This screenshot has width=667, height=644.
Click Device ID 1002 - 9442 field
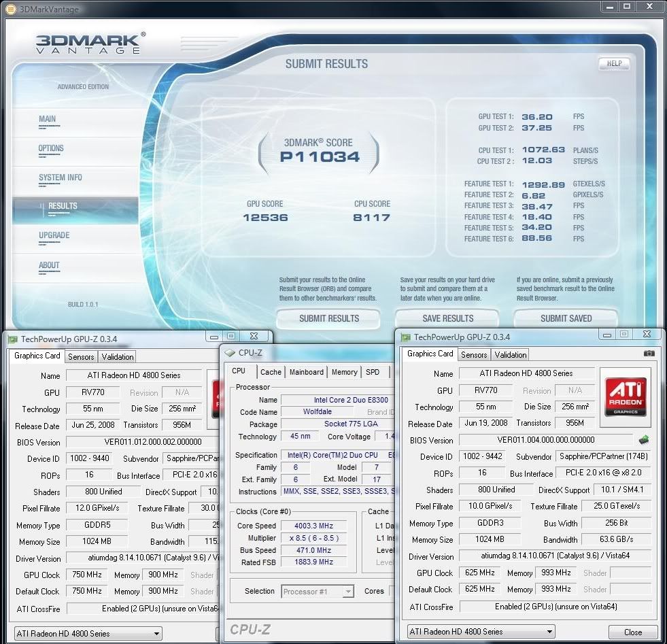click(482, 456)
